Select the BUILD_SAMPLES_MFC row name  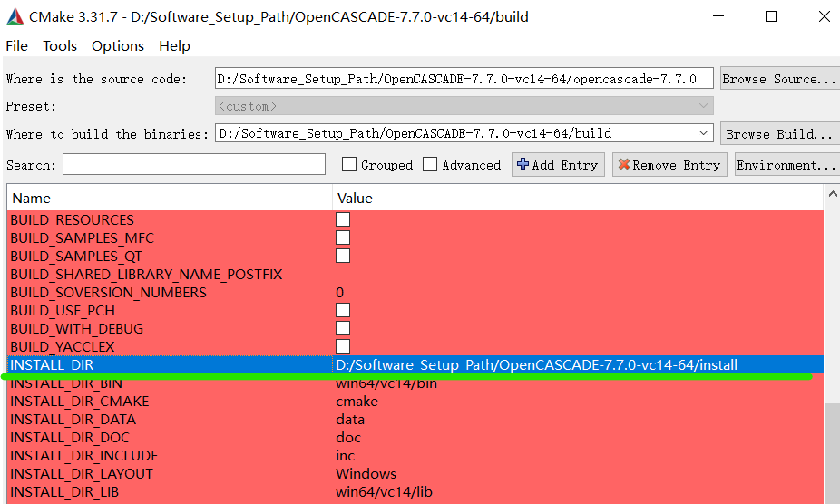point(82,237)
